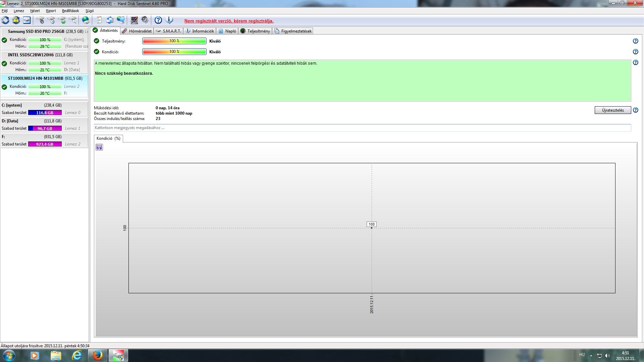This screenshot has height=362, width=644.
Task: Click the send email refresh icon
Action: pyautogui.click(x=110, y=20)
